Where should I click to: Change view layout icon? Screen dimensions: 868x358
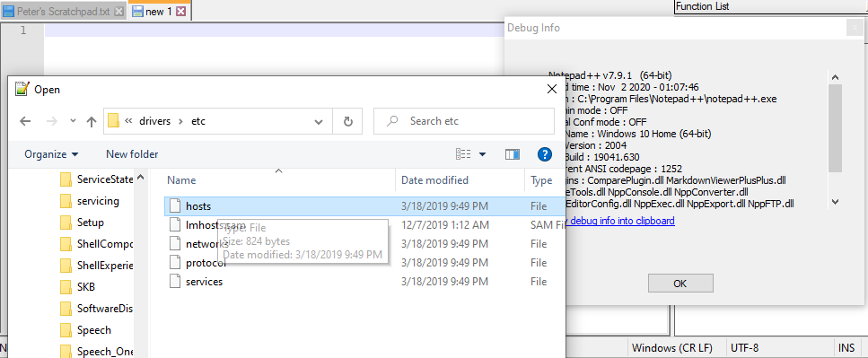(x=463, y=154)
